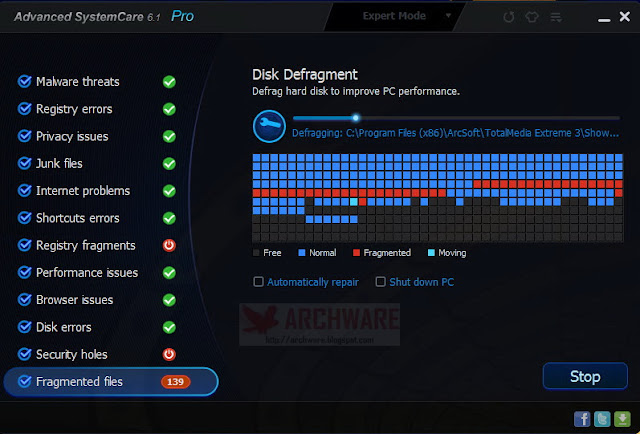Click red power icon for Security holes
This screenshot has width=640, height=434.
169,354
